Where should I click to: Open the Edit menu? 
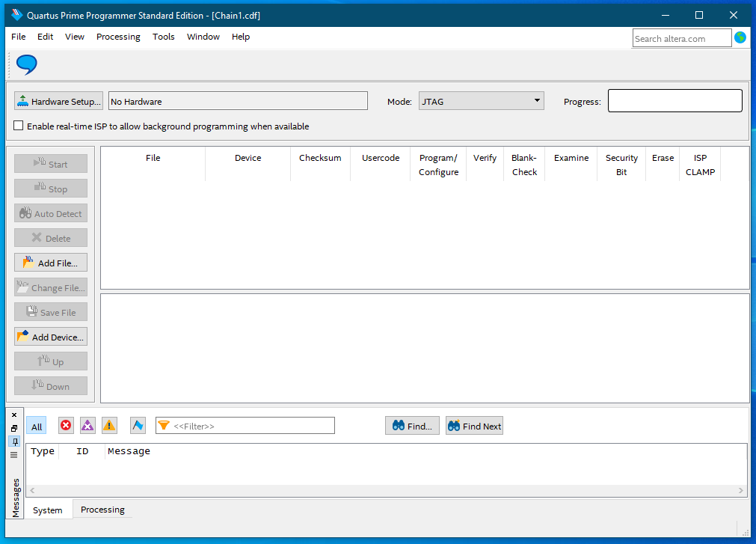46,37
